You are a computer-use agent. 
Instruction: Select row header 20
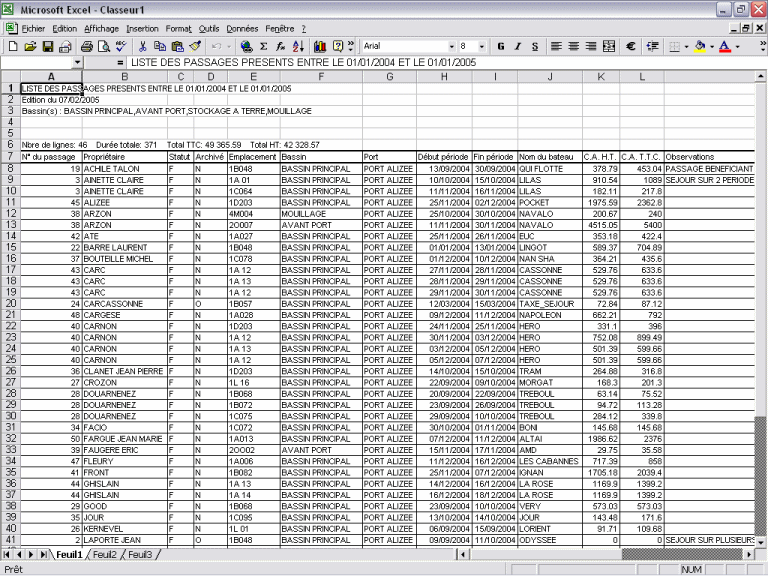(10, 304)
